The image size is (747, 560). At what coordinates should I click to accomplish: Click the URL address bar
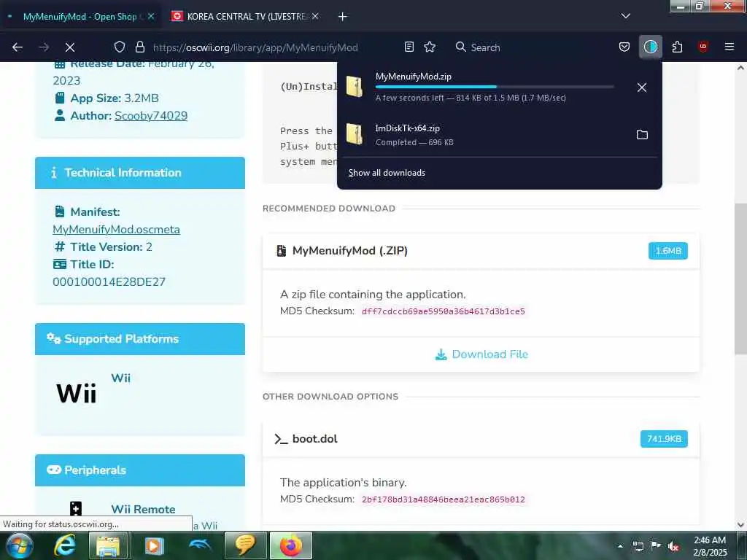click(x=255, y=47)
